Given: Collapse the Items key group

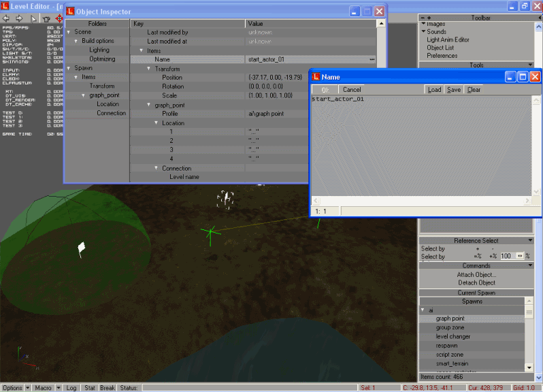Looking at the screenshot, I should (142, 50).
